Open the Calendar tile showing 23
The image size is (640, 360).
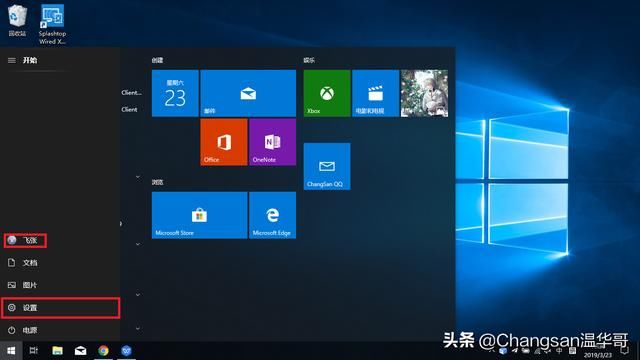[x=175, y=93]
